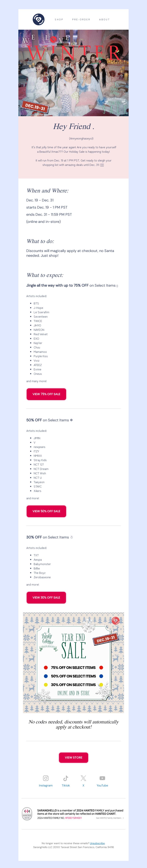Viewport: 147px width, 868px height.
Task: Open the X social icon
Action: (83, 778)
